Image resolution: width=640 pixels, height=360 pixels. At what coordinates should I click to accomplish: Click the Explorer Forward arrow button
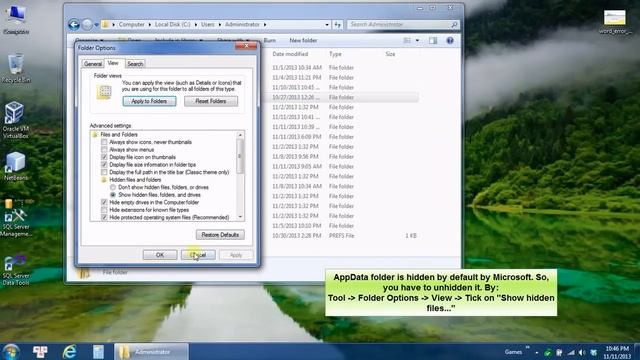tap(87, 25)
